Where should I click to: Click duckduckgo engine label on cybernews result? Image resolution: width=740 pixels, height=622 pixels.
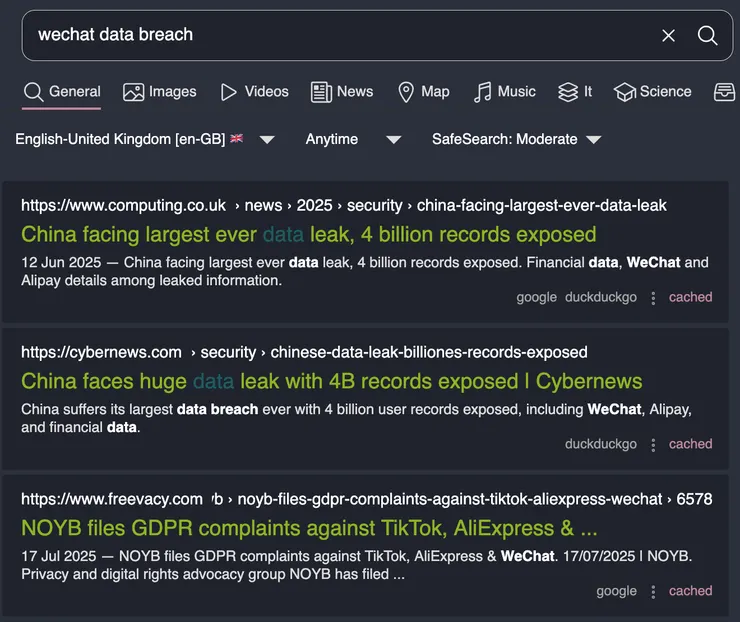point(601,445)
